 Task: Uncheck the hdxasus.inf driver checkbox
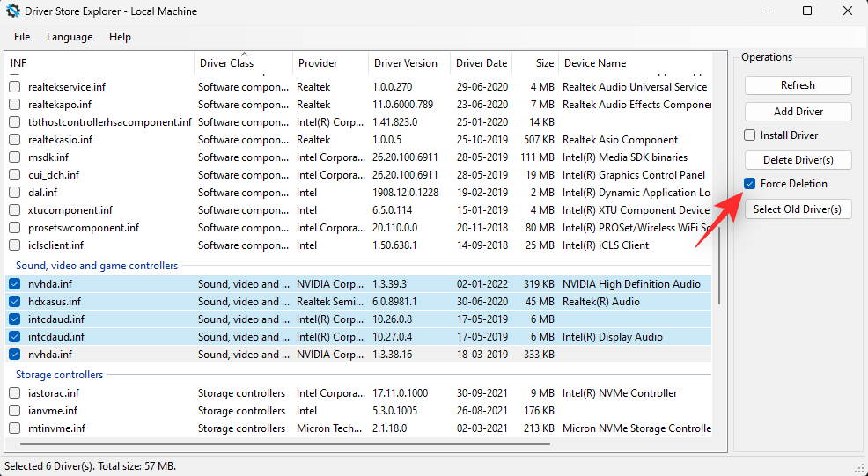[15, 302]
